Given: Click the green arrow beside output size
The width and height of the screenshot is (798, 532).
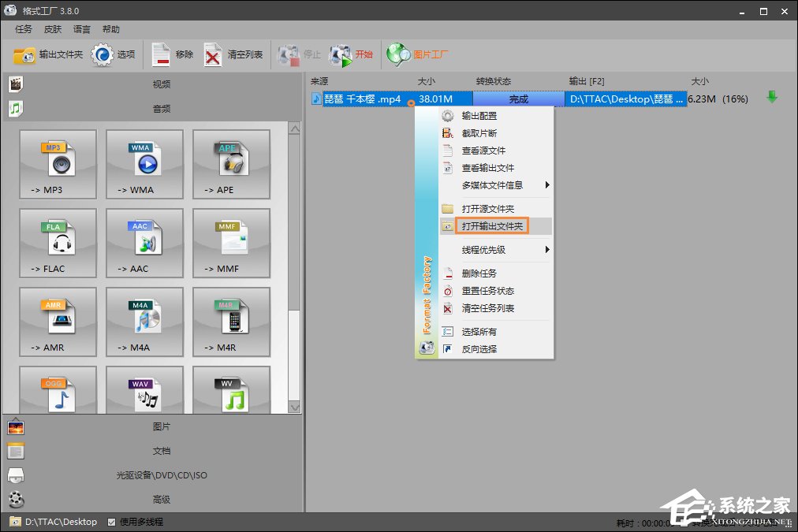Looking at the screenshot, I should 771,99.
